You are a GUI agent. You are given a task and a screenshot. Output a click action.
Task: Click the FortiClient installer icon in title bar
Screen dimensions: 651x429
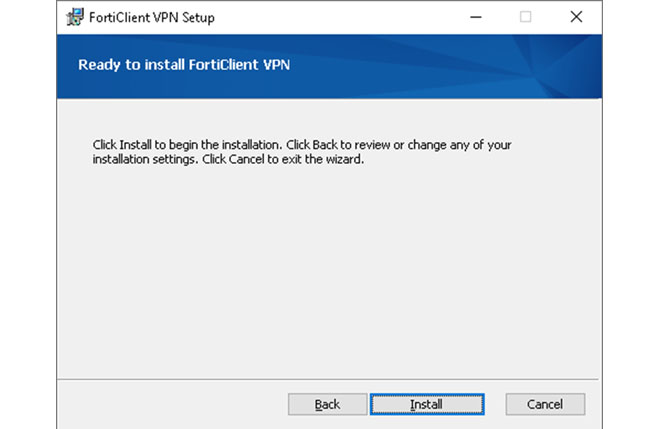click(74, 17)
